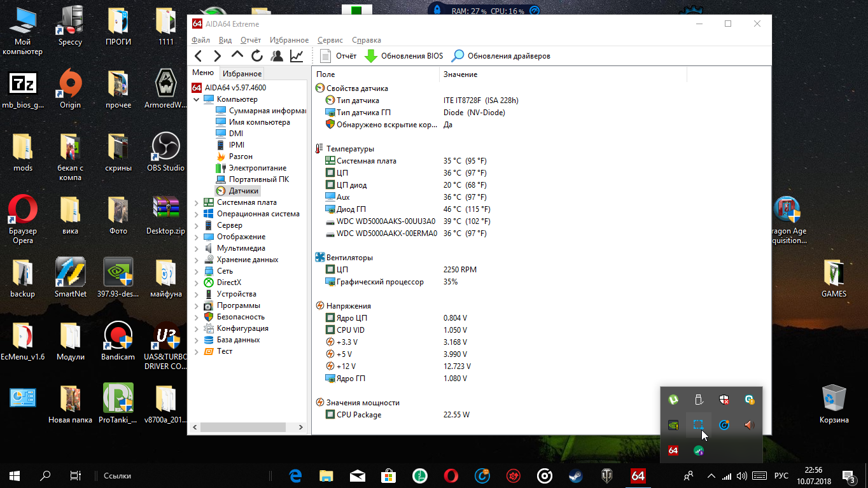Click the blue dashed screen-capture tray icon

pos(699,425)
